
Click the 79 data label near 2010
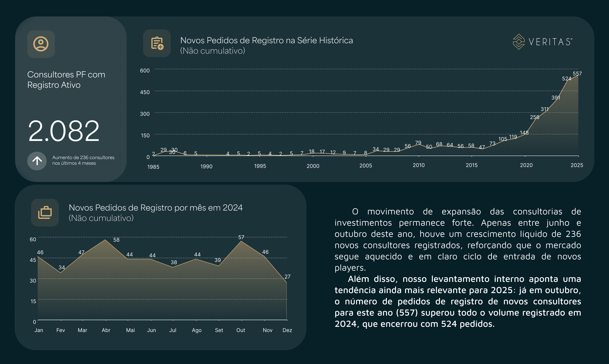tap(418, 142)
